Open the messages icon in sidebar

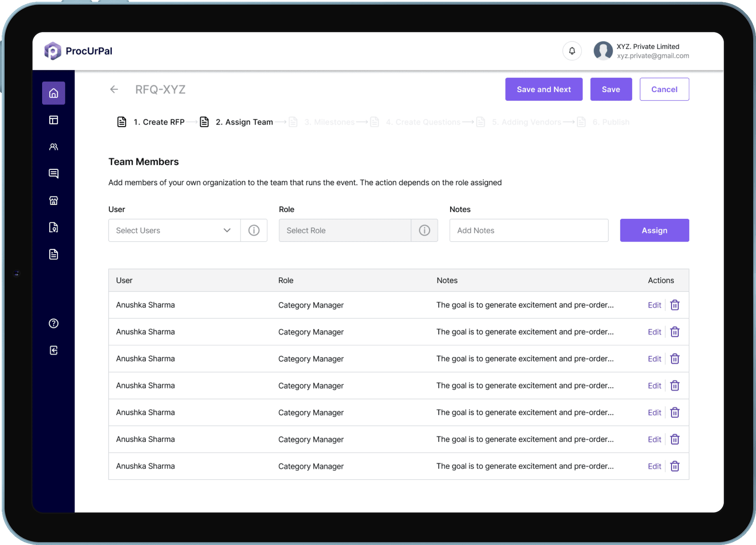click(54, 174)
